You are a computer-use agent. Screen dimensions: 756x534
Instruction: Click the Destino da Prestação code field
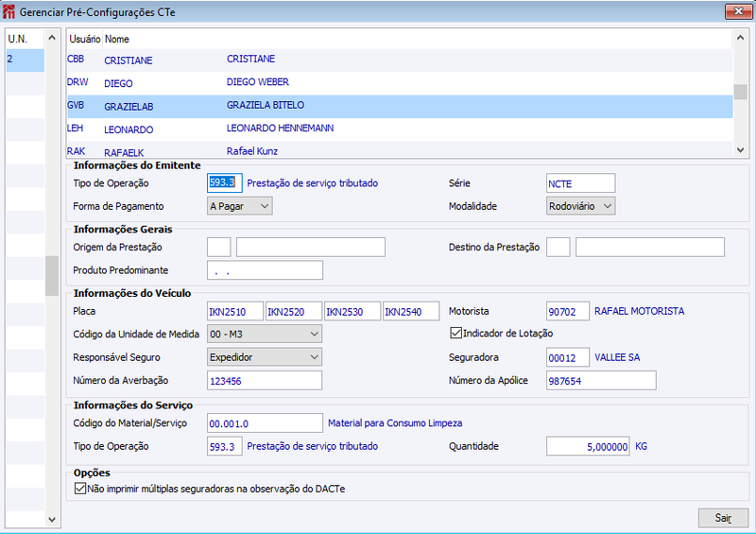(558, 247)
